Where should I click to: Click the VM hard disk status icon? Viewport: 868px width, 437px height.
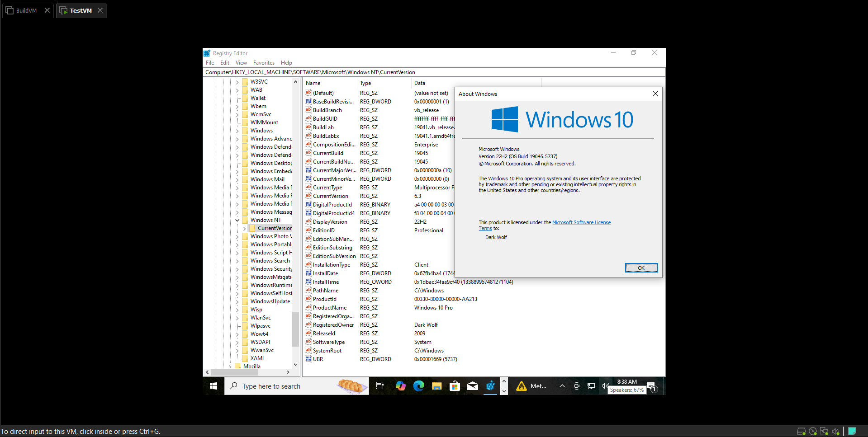[801, 432]
